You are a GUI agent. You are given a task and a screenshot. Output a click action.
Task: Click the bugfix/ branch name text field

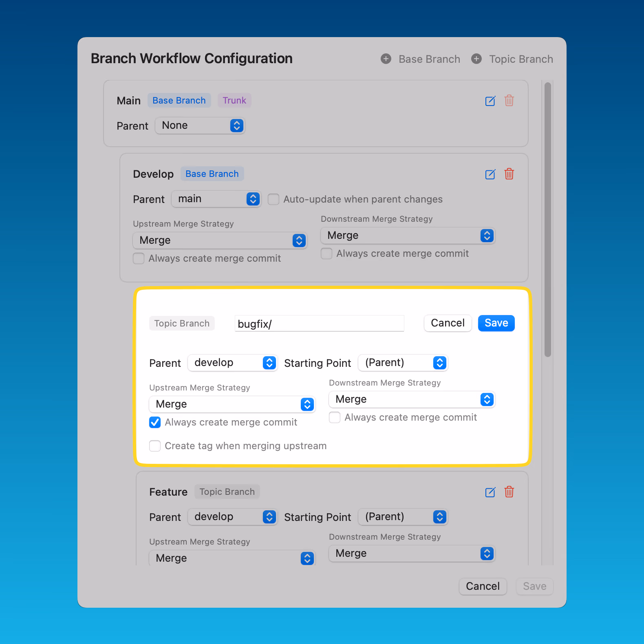[x=319, y=324]
